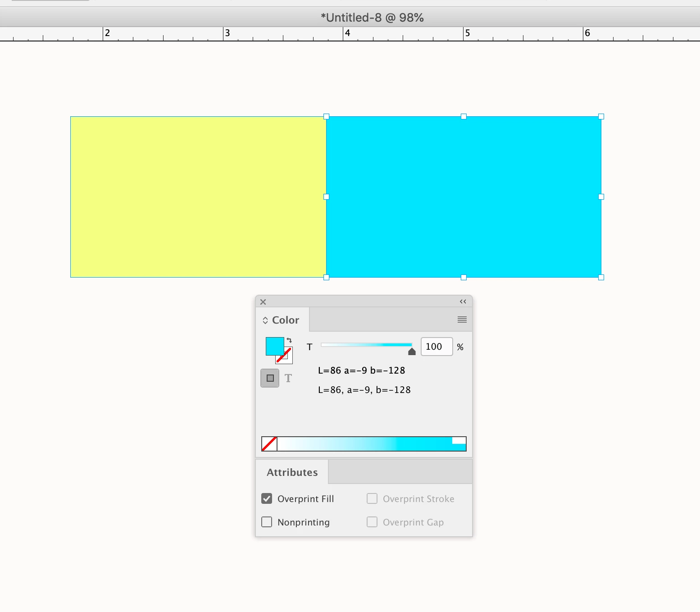Viewport: 700px width, 612px height.
Task: Click inside the selected cyan rectangle
Action: coord(464,197)
